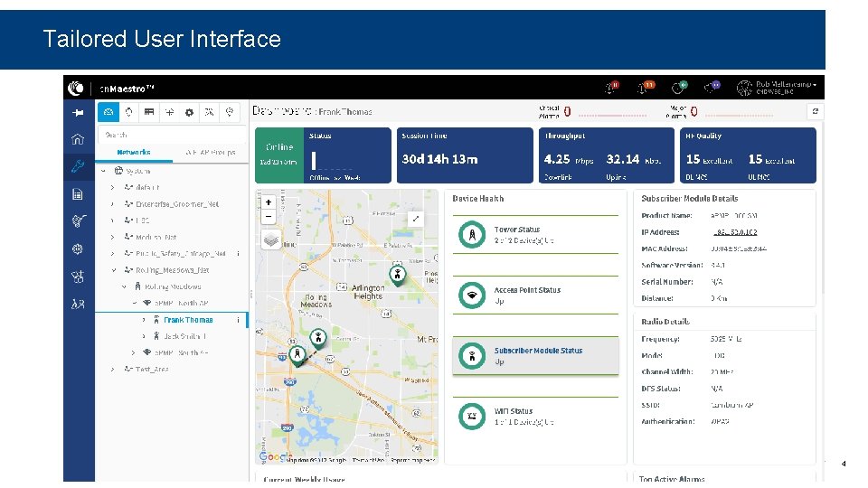
Task: Open the alarm icon with red badge
Action: click(612, 87)
